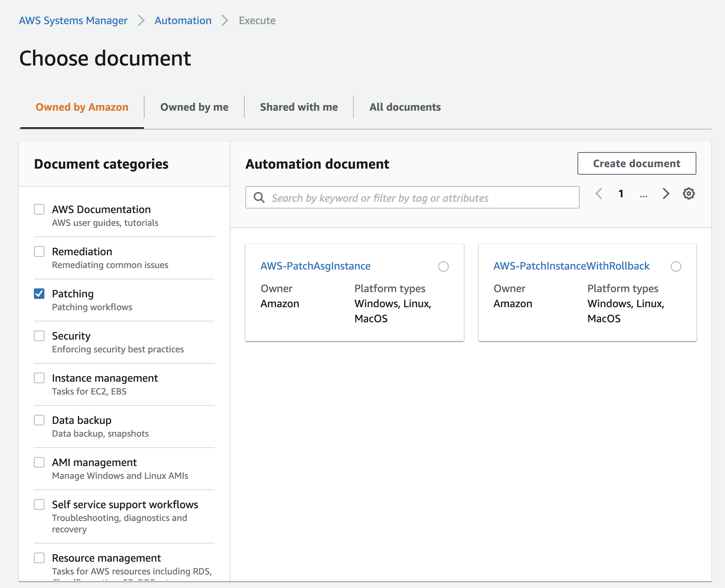The width and height of the screenshot is (725, 588).
Task: Switch to the All documents tab
Action: pos(405,107)
